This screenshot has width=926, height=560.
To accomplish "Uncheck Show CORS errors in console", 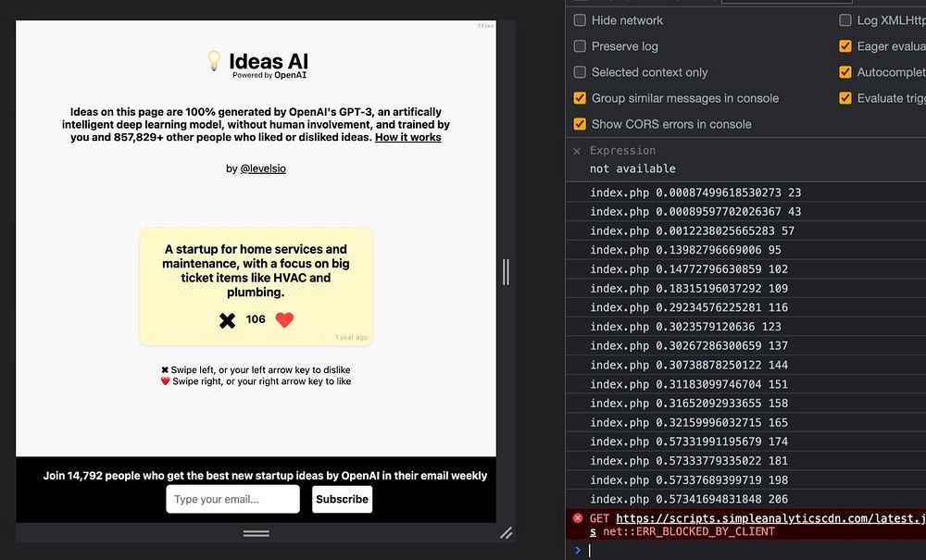I will coord(580,124).
